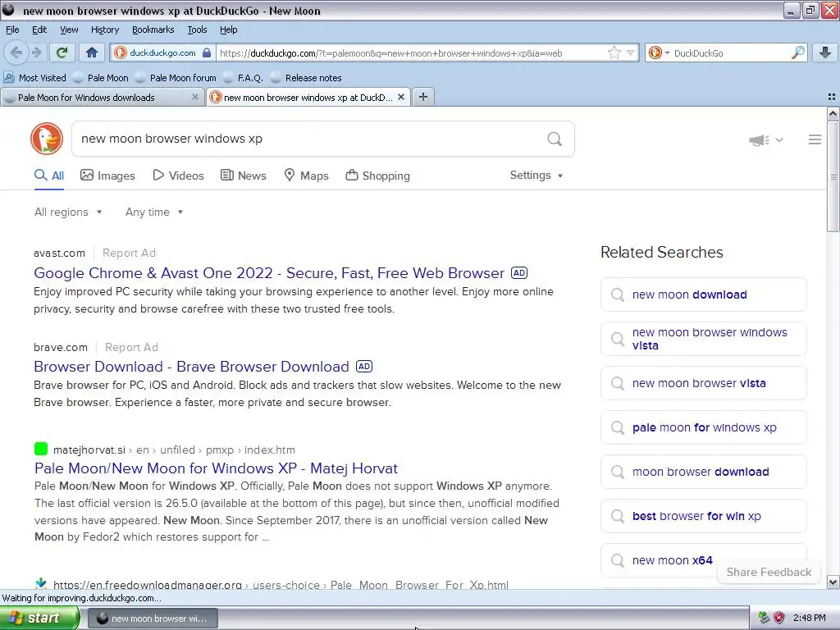This screenshot has width=840, height=630.
Task: Open the Google Chrome & Avast One ad link
Action: pos(269,273)
